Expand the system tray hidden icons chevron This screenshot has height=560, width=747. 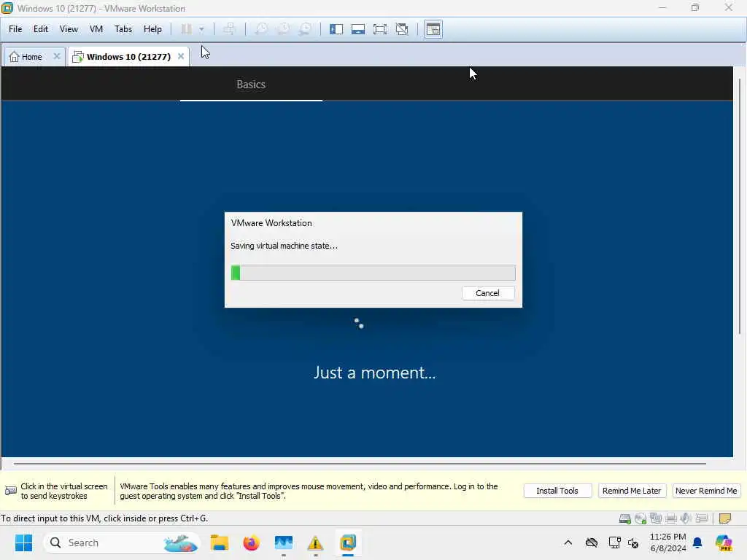tap(568, 542)
